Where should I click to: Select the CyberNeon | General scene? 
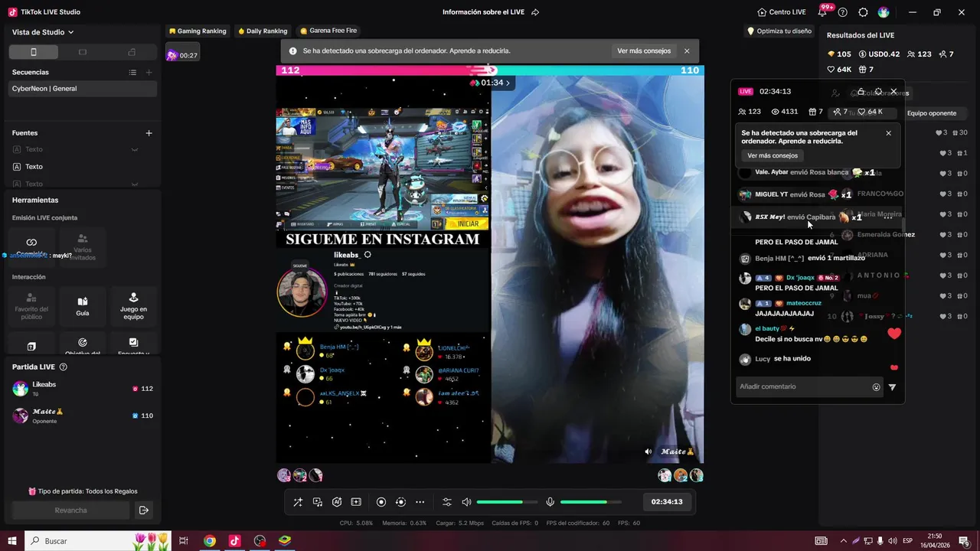coord(83,89)
